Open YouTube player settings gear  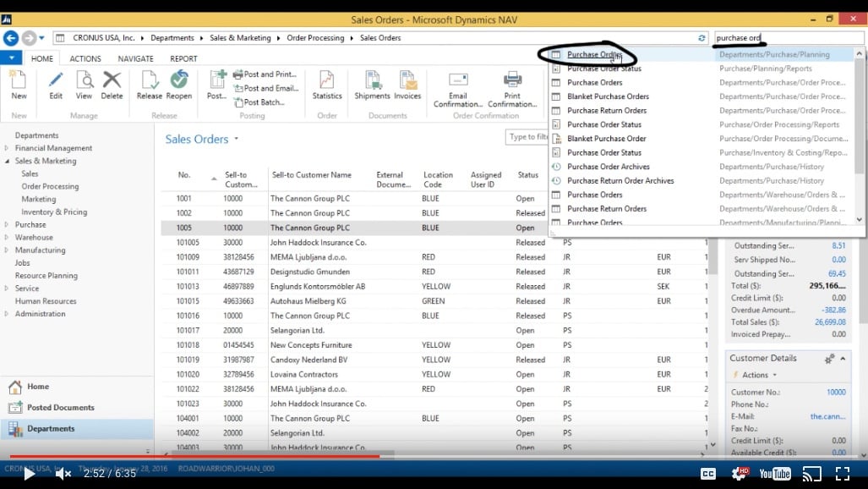click(x=740, y=473)
